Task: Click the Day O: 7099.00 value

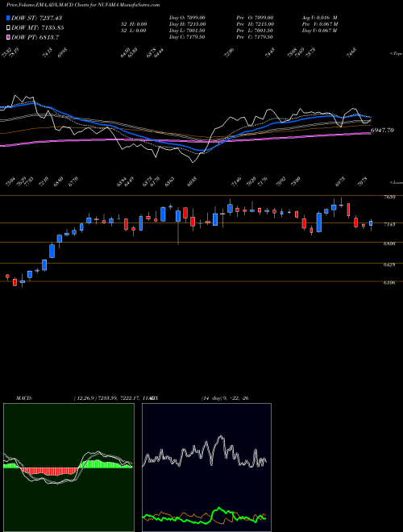Action: click(x=187, y=18)
